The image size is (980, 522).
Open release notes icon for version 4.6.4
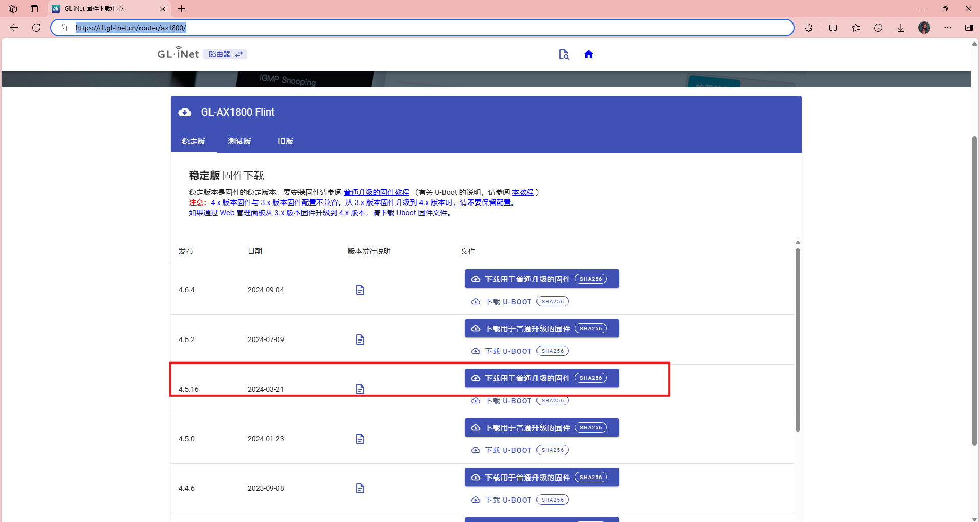(x=360, y=290)
